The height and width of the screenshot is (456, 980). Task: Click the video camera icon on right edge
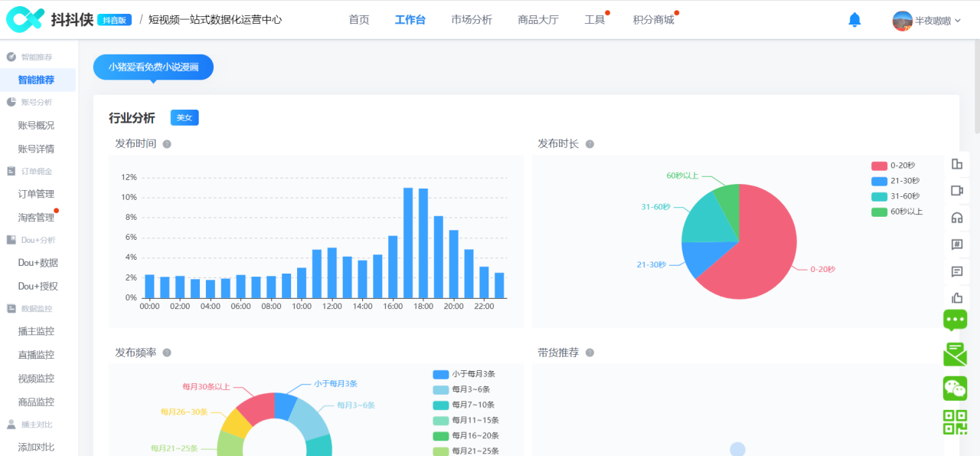[x=956, y=191]
